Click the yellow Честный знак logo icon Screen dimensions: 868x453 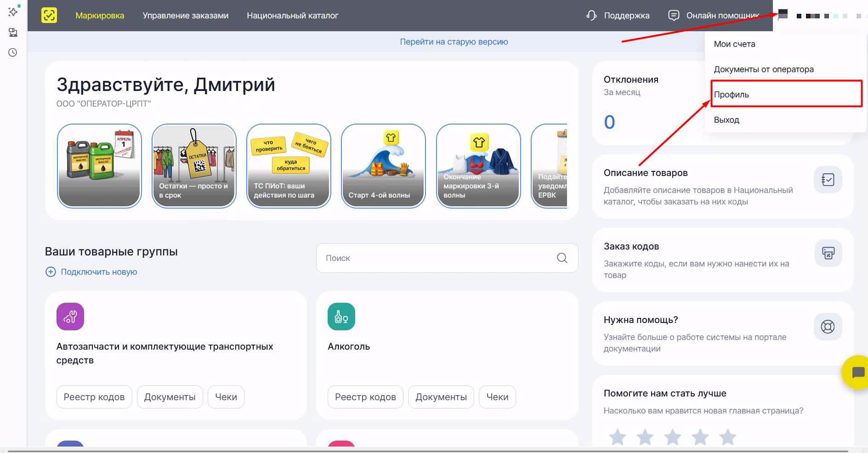click(49, 16)
